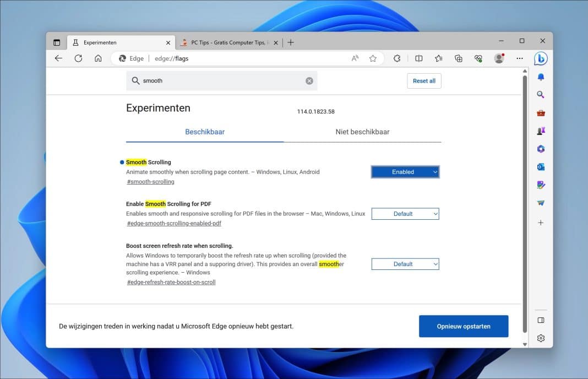
Task: Open the Games panel in the sidebar
Action: (541, 131)
